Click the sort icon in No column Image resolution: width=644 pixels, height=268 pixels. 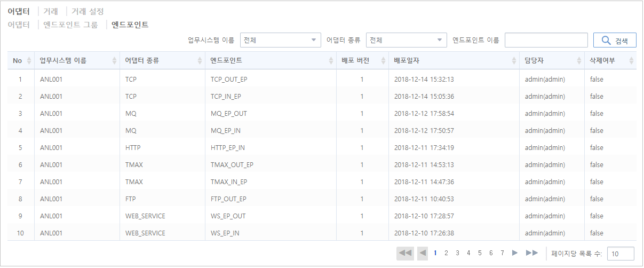(x=29, y=61)
